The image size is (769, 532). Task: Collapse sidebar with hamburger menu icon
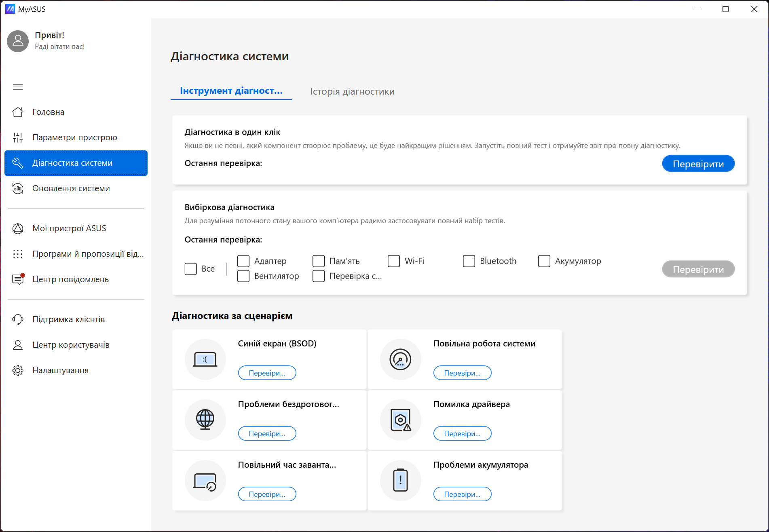point(18,87)
